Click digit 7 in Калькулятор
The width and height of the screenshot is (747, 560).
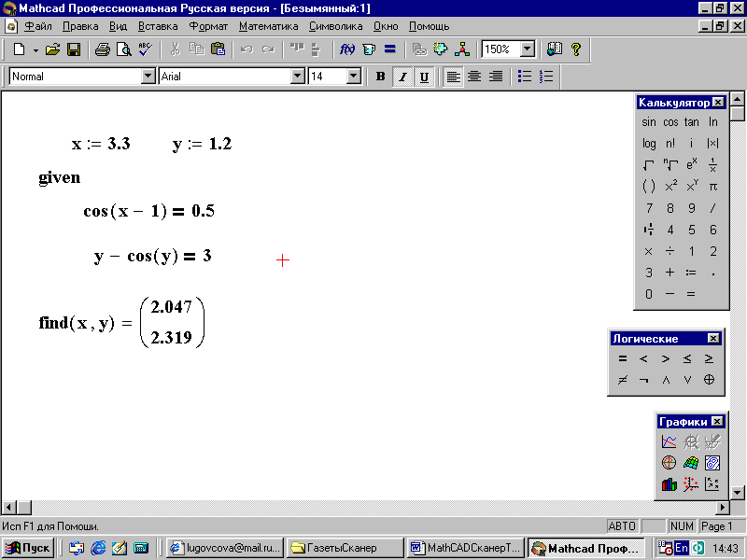pos(648,208)
